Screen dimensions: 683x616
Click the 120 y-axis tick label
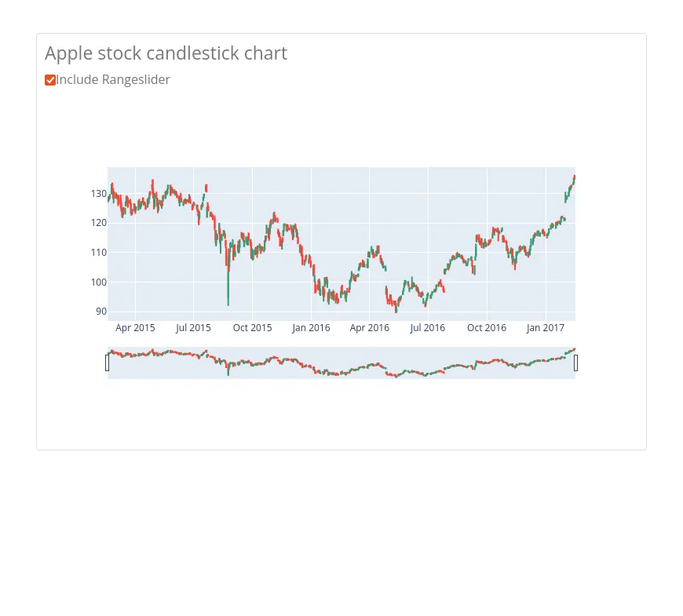pos(98,223)
